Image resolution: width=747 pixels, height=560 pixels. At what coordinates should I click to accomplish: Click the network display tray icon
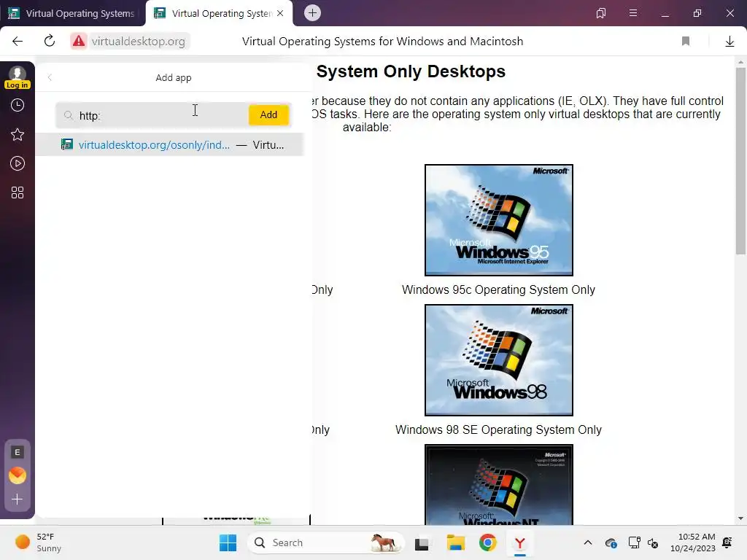[634, 542]
